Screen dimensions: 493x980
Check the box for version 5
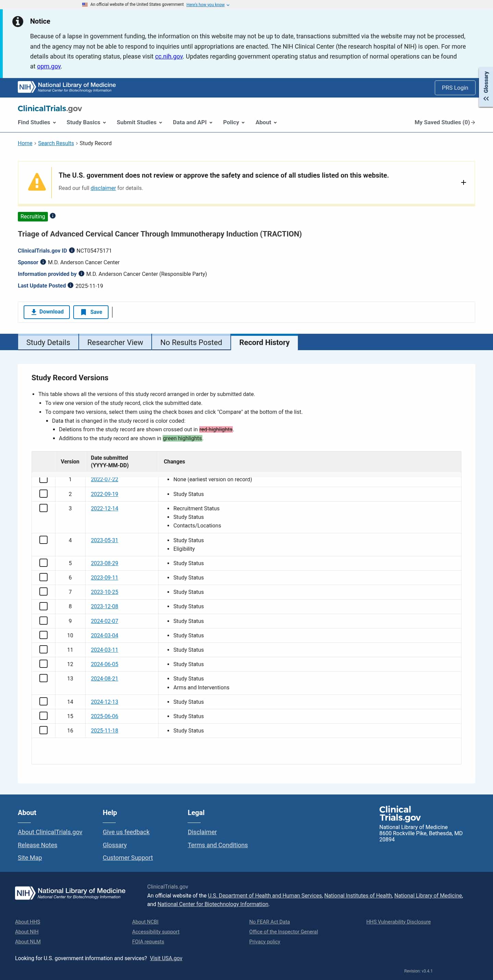click(44, 563)
